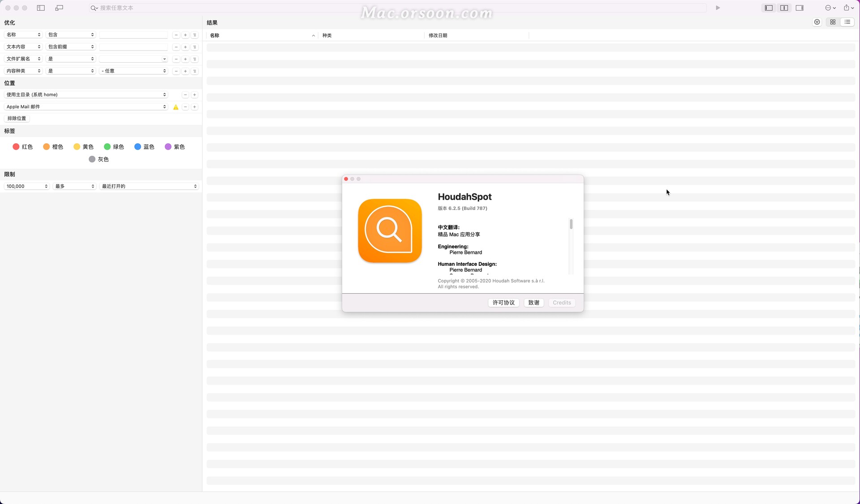The image size is (860, 504).
Task: Open the 最近打开的 sort dropdown
Action: [149, 186]
